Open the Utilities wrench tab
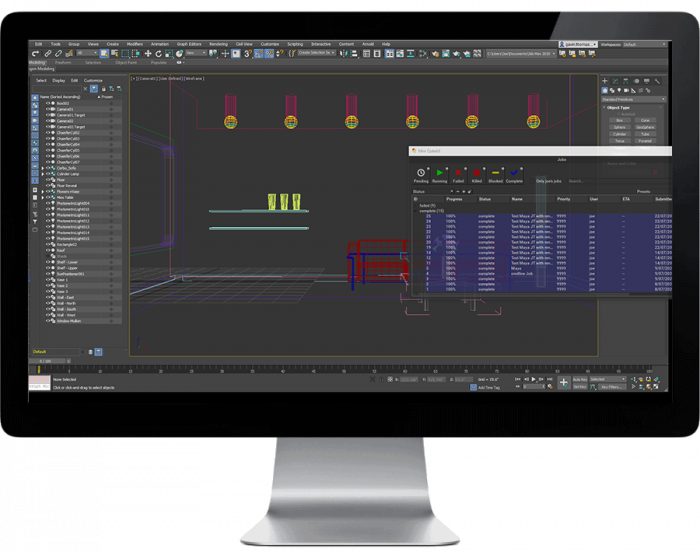 (657, 81)
